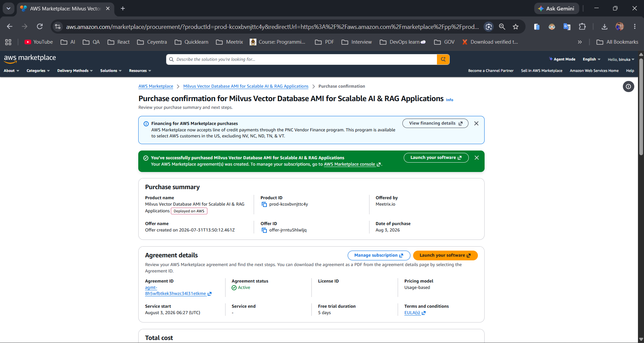Go to Amazon Web Services Home
The image size is (644, 343).
[594, 71]
